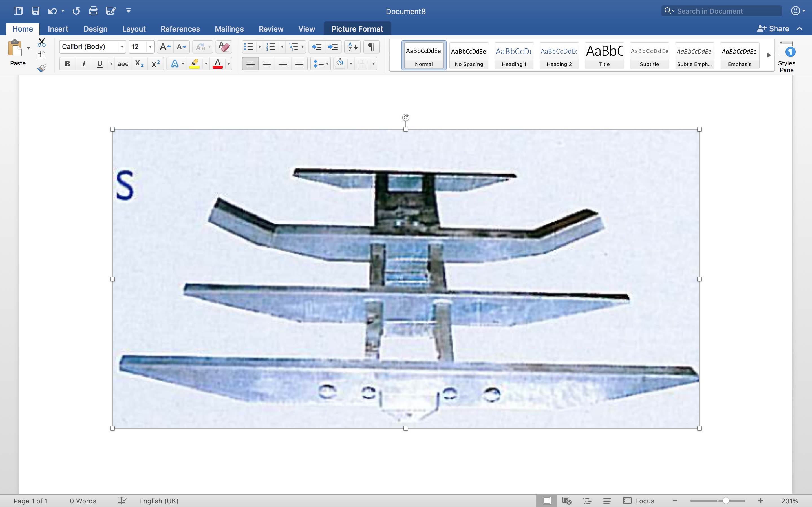Screen dimensions: 812x507
Task: Toggle strikethrough formatting
Action: (123, 64)
